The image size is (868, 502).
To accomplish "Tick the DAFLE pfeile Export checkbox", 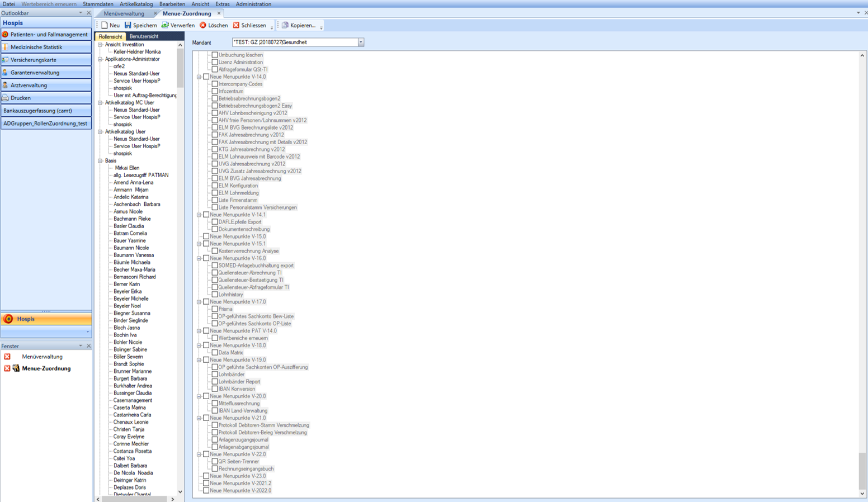I will (215, 222).
